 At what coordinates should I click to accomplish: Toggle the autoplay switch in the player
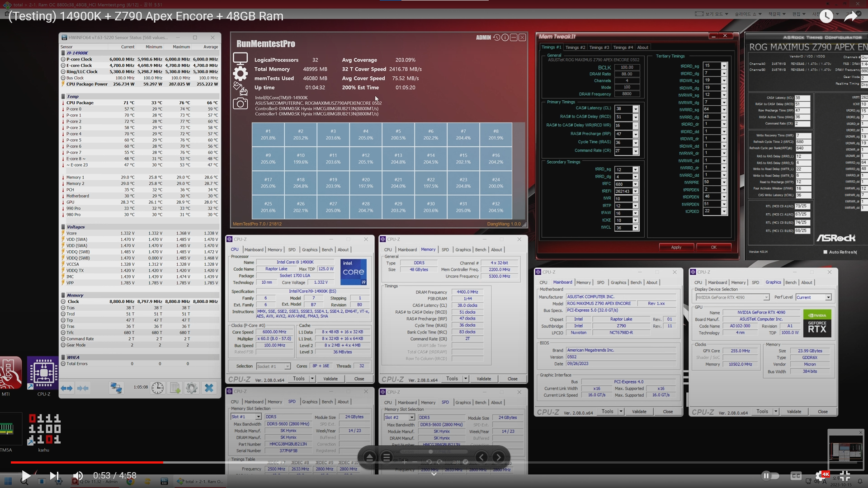pos(770,475)
